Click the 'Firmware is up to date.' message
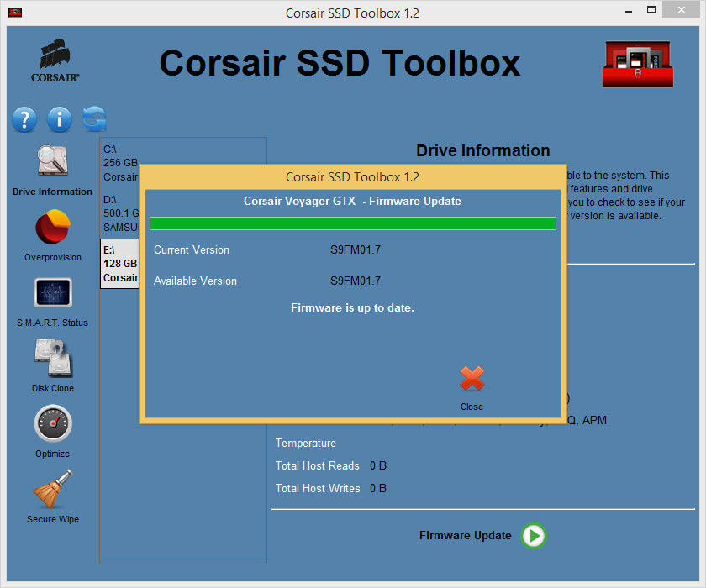706x588 pixels. point(352,307)
